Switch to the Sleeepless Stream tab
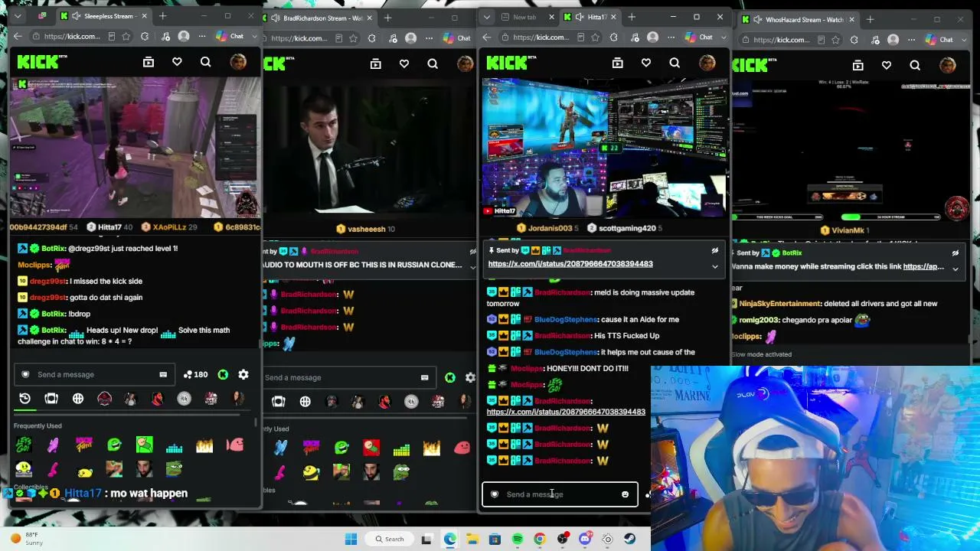The height and width of the screenshot is (551, 980). 103,16
